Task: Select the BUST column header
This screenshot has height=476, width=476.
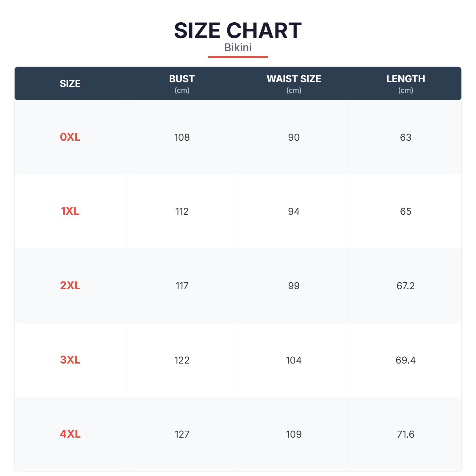Action: pyautogui.click(x=182, y=79)
